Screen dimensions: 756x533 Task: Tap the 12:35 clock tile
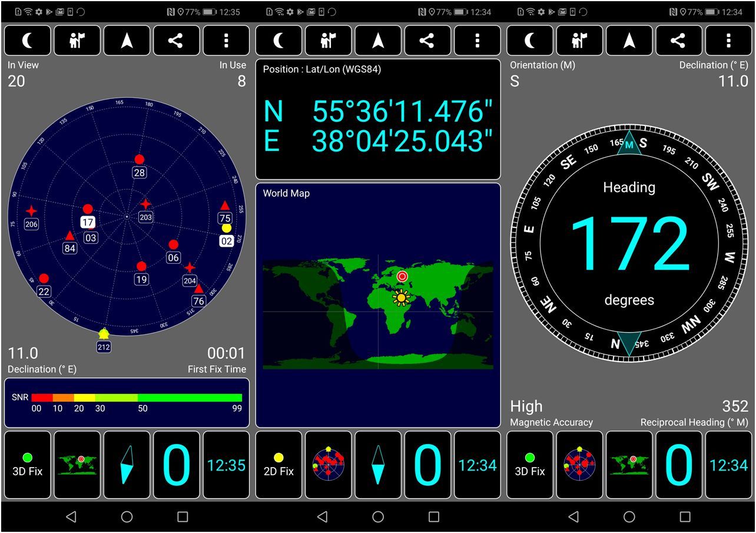tap(226, 465)
